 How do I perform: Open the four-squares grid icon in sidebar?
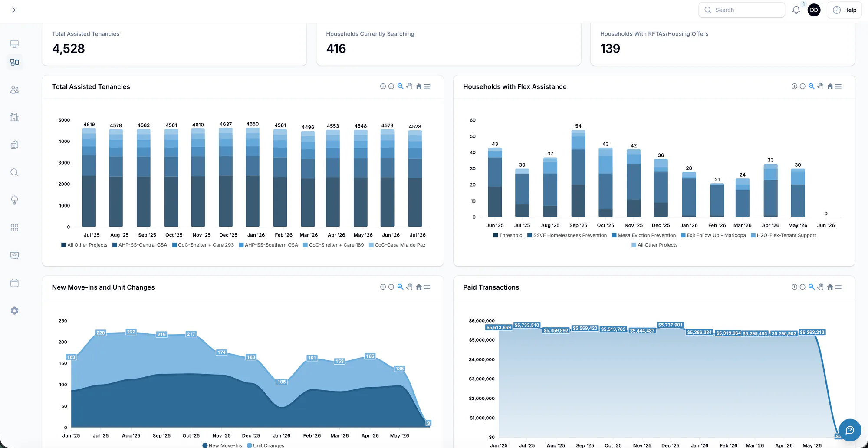(x=14, y=228)
